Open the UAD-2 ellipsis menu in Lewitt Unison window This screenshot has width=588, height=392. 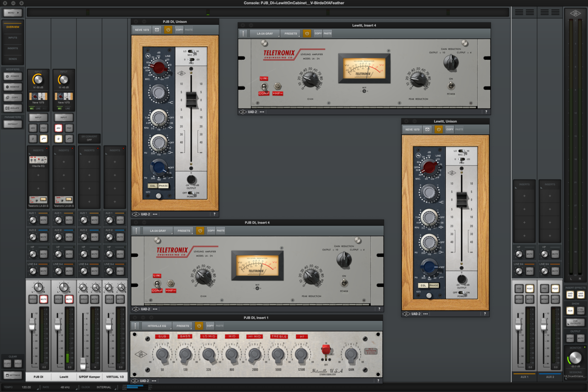coord(425,314)
